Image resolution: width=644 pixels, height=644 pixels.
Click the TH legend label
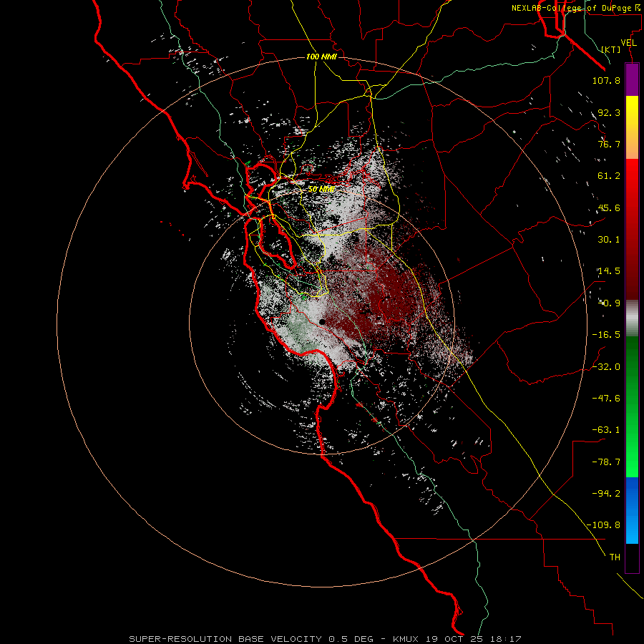coord(615,557)
